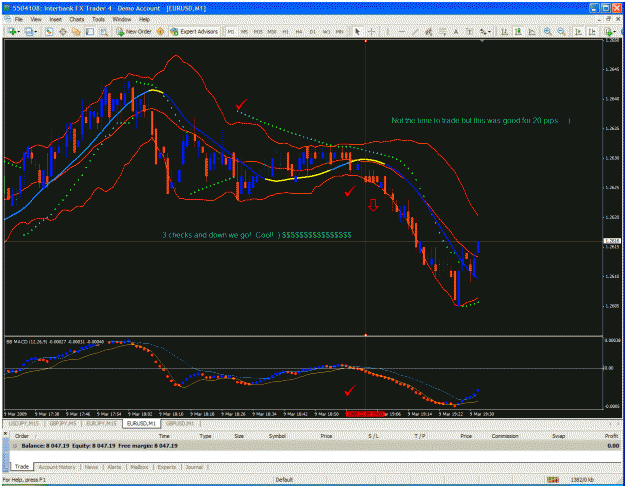This screenshot has width=625, height=486.
Task: Open the Mailbox terminal tab
Action: point(139,467)
